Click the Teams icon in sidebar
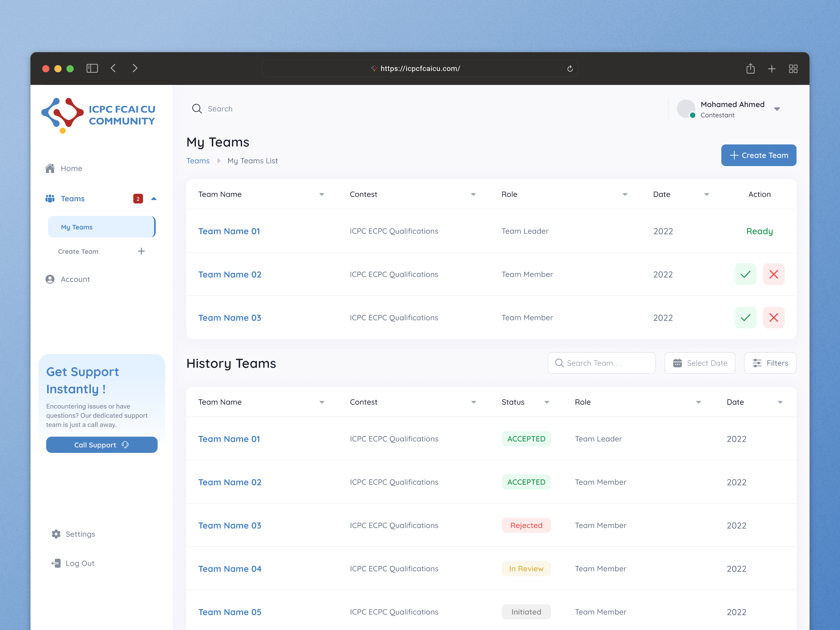840x630 pixels. 50,198
